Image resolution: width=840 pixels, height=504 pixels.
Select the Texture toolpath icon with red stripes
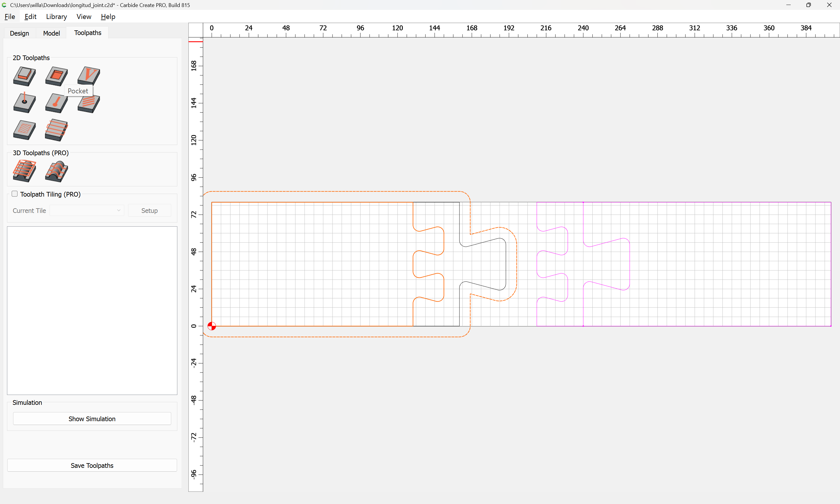[89, 104]
